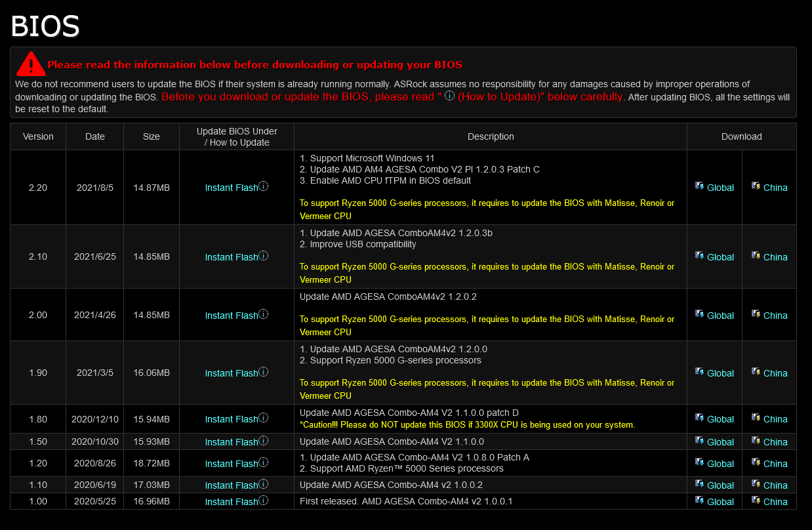
Task: Open the How to Update info icon for version 1.50
Action: click(x=264, y=441)
